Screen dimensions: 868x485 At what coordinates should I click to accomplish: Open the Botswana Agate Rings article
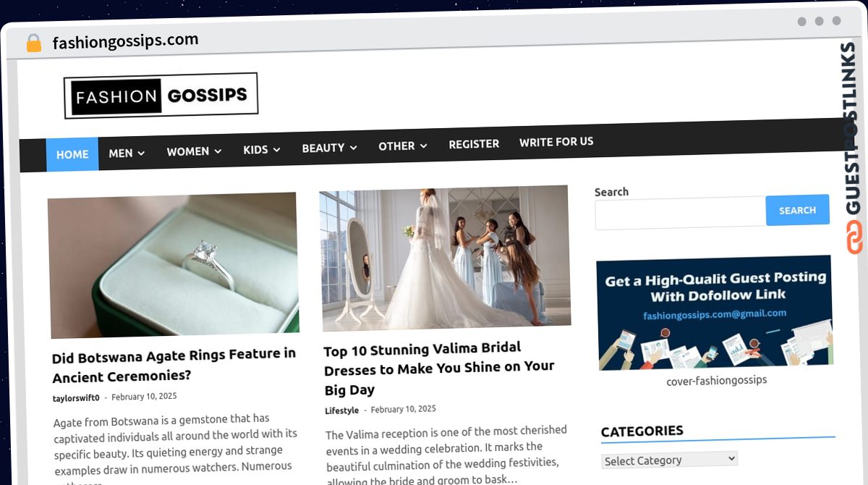(174, 365)
